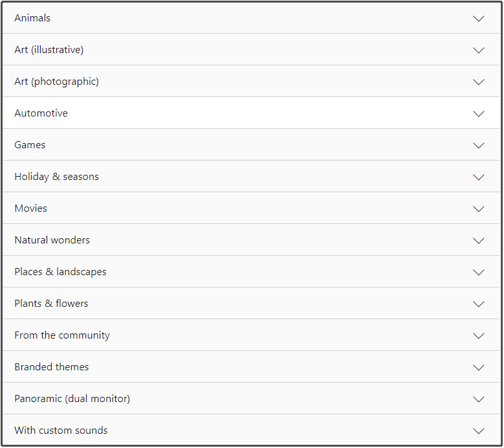Click the Games down chevron icon
The height and width of the screenshot is (448, 504).
coord(478,146)
